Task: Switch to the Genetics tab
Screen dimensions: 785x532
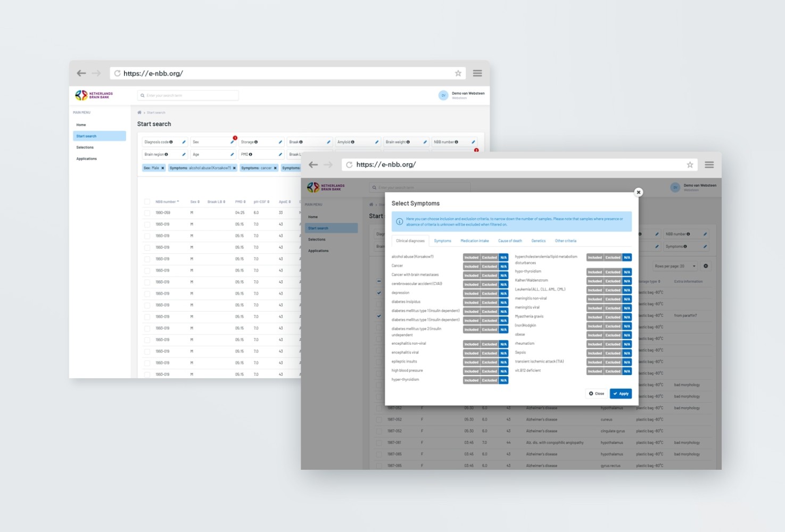Action: (538, 241)
